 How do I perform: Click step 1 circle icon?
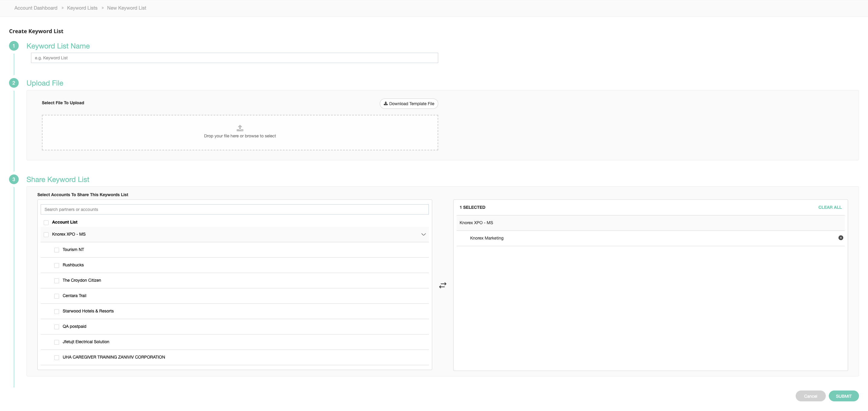point(14,46)
